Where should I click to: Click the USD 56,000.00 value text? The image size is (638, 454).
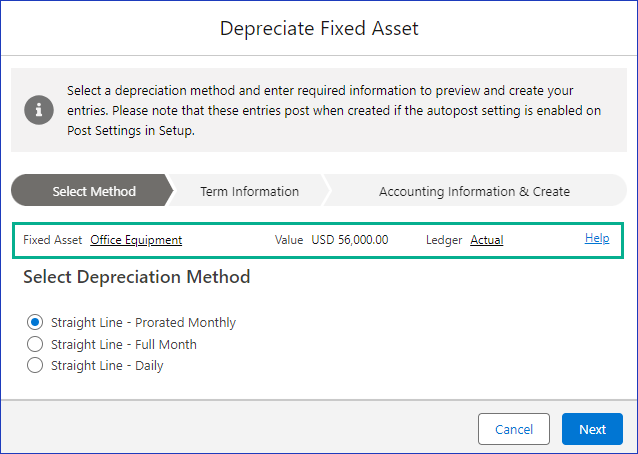tap(350, 240)
